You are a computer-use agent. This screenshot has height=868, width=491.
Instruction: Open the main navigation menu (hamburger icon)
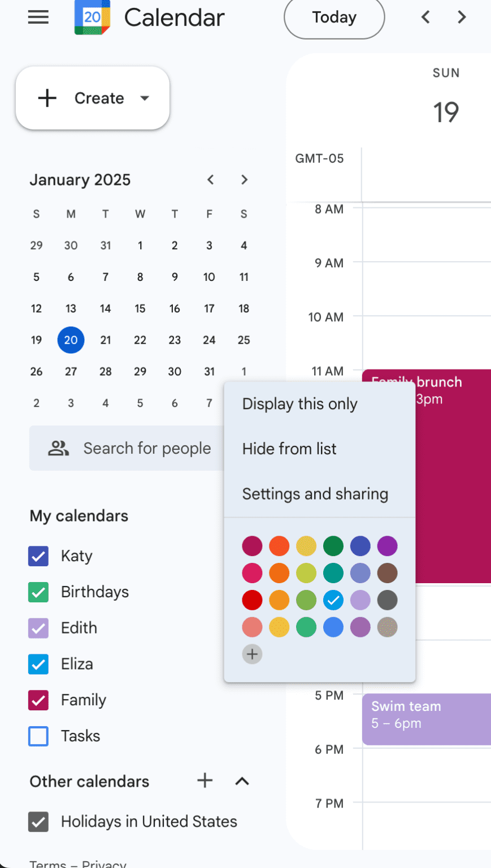[x=38, y=17]
